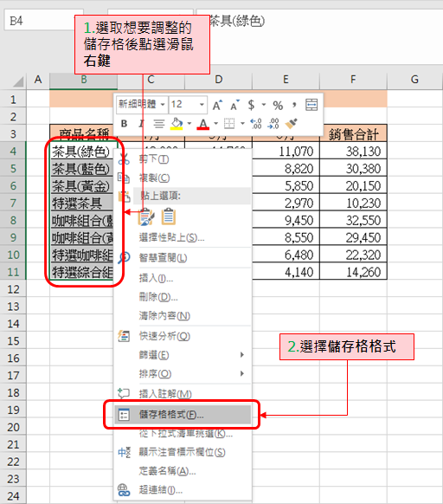Increase font size in mini toolbar
Viewport: 443px width, 504px height.
click(x=217, y=105)
